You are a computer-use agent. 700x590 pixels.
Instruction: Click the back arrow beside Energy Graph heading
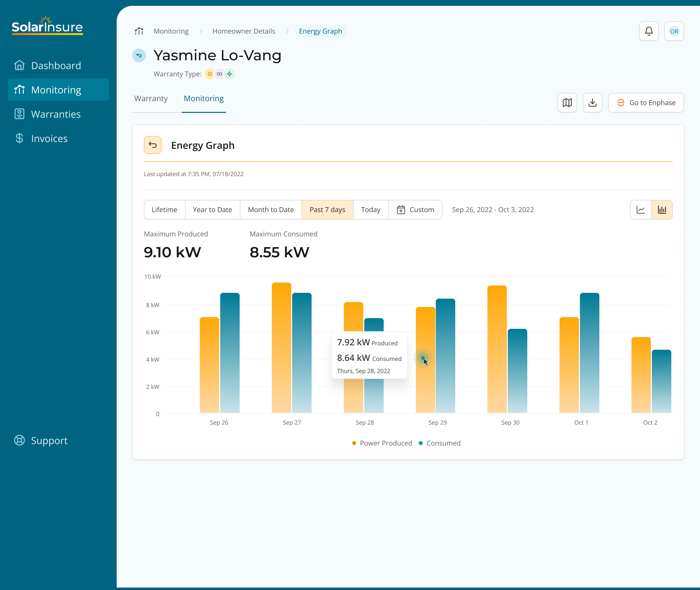153,145
